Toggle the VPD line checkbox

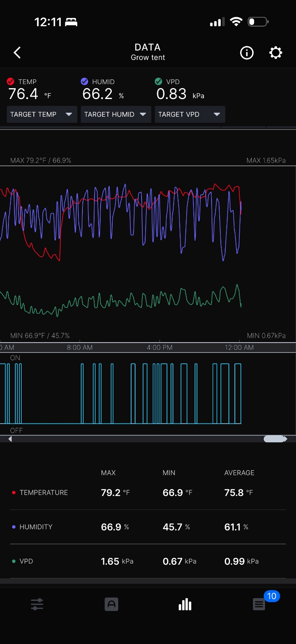tap(158, 81)
